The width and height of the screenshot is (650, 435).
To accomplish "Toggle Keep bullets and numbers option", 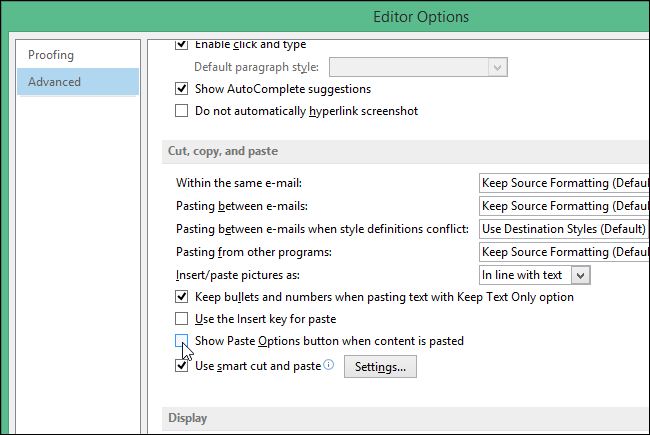I will point(182,297).
